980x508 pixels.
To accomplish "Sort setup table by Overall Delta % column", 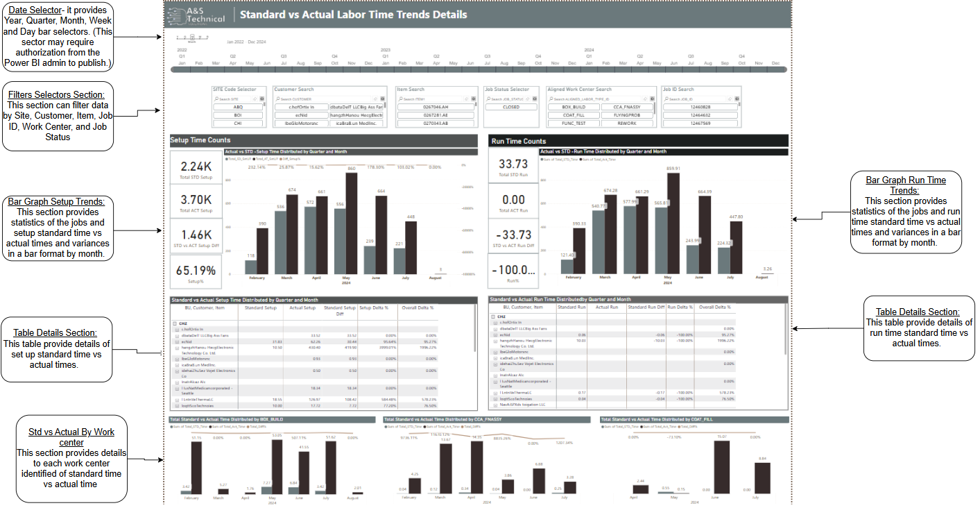I will click(x=419, y=307).
